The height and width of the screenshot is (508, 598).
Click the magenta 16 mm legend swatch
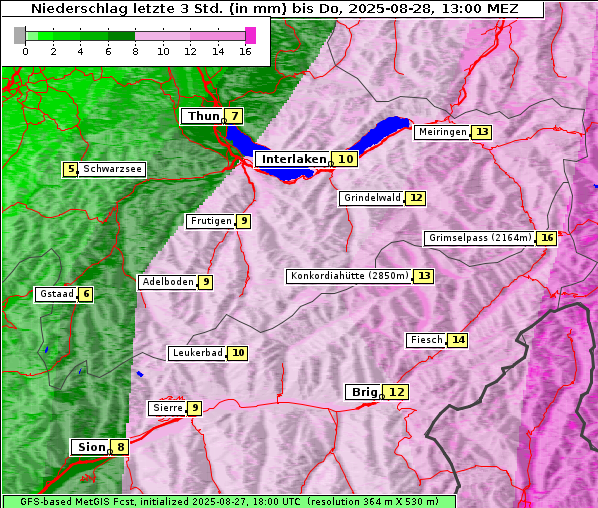251,35
